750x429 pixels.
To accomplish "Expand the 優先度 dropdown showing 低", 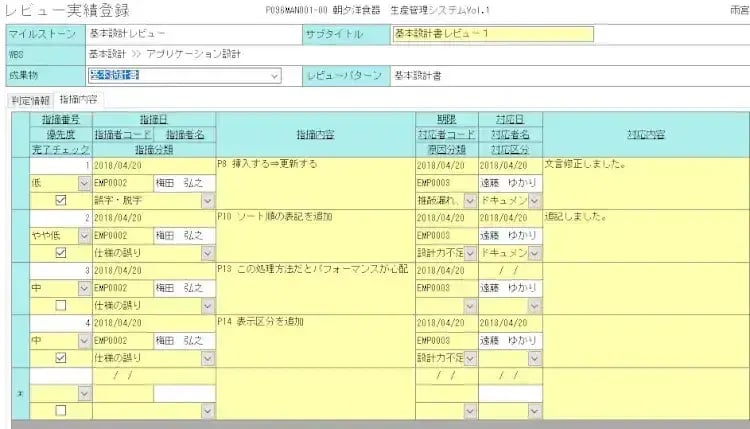I will point(84,183).
